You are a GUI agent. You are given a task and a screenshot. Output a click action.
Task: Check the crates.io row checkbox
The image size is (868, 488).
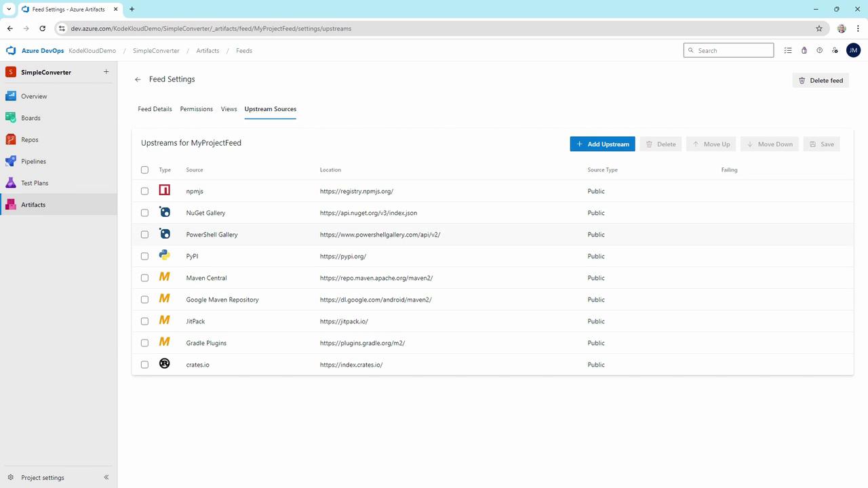point(144,365)
